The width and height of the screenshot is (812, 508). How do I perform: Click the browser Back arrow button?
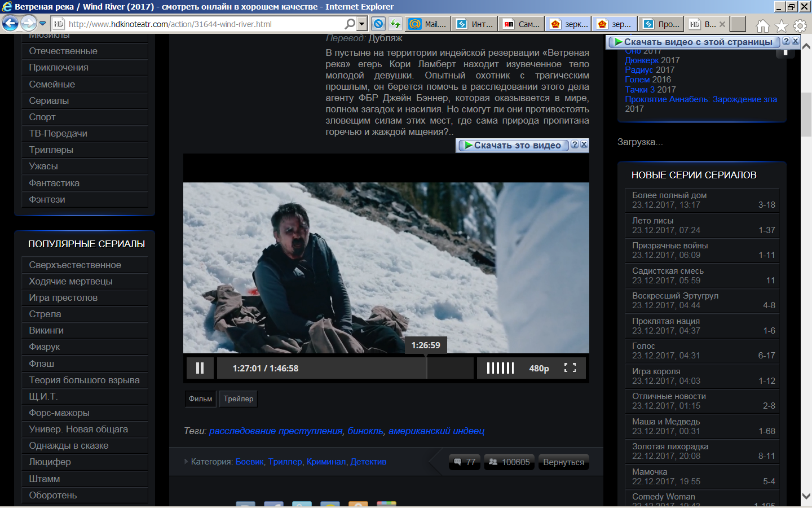pos(10,24)
